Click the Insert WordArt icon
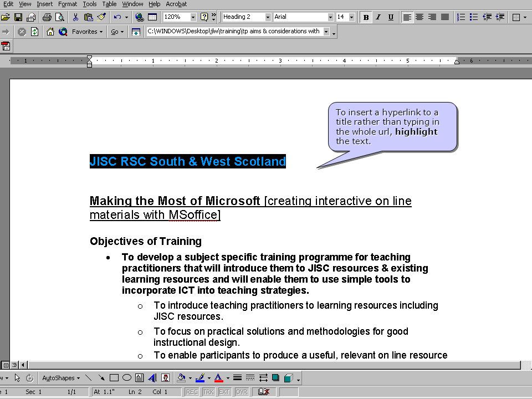532x399 pixels. [x=152, y=377]
